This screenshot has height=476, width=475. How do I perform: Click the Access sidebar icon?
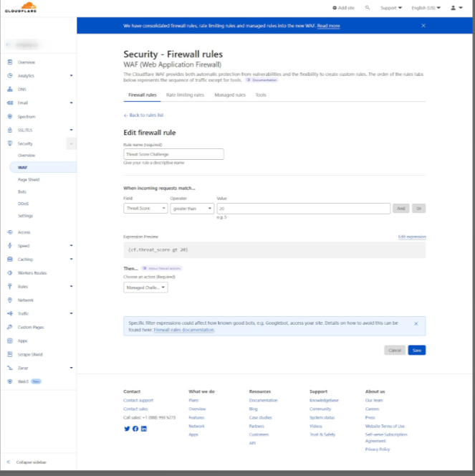coord(10,232)
